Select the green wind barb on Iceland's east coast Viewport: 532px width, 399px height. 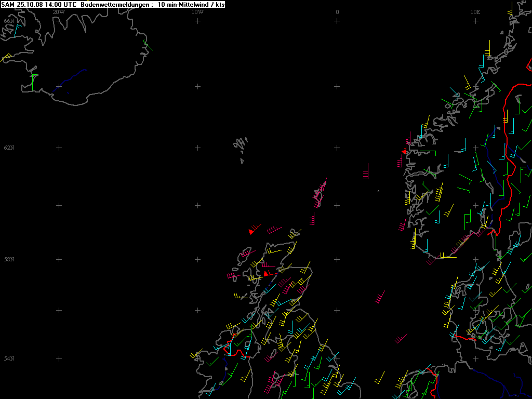click(x=148, y=45)
